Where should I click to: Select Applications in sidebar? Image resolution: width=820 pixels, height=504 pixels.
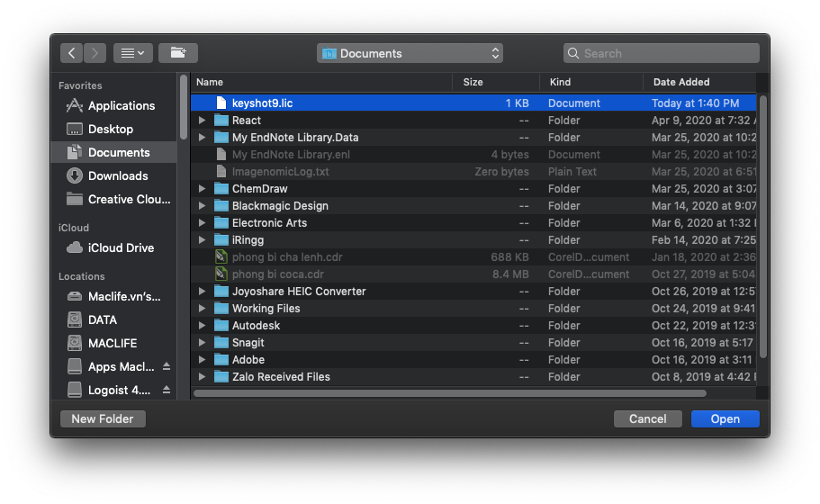point(121,106)
